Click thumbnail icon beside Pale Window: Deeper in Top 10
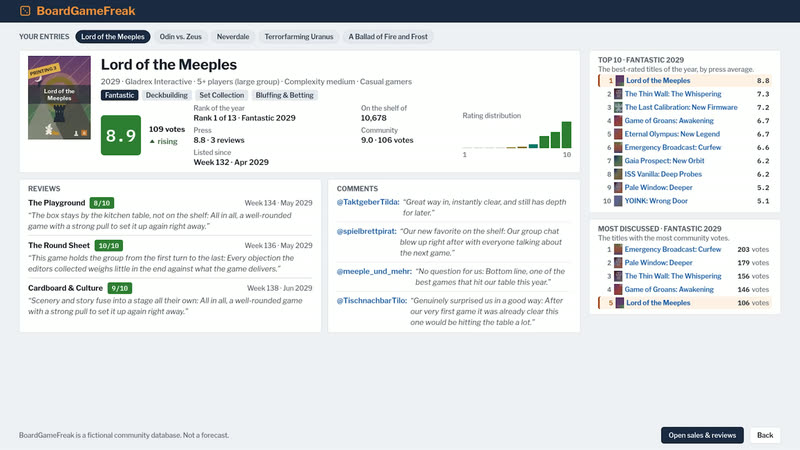 618,187
